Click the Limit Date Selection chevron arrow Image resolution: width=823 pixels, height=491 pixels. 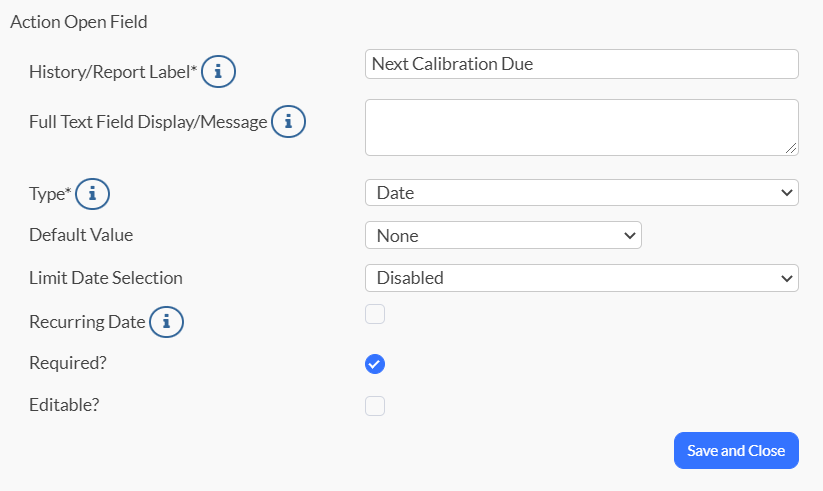coord(786,278)
